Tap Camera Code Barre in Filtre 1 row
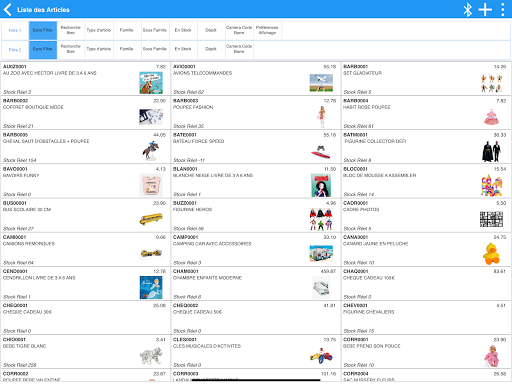 point(239,30)
